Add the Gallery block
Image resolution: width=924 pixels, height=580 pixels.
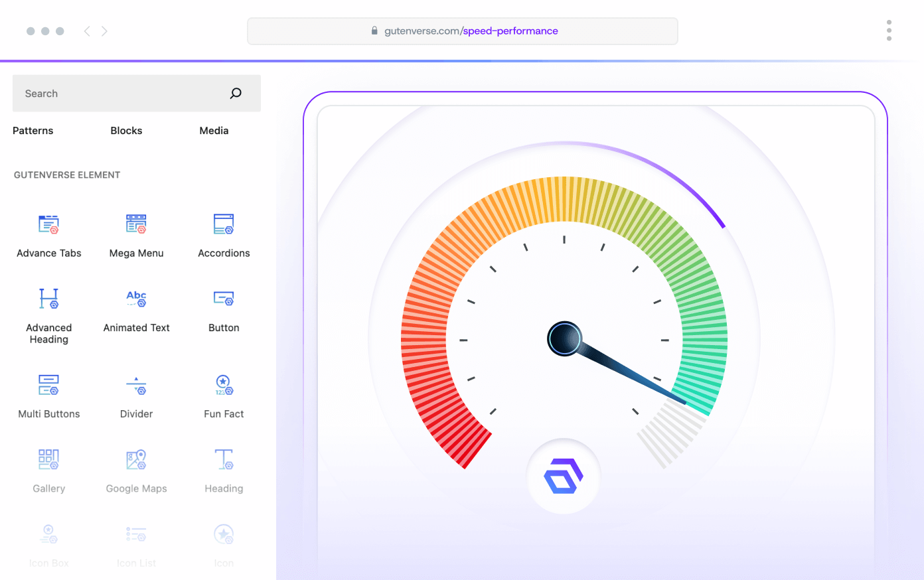click(48, 459)
